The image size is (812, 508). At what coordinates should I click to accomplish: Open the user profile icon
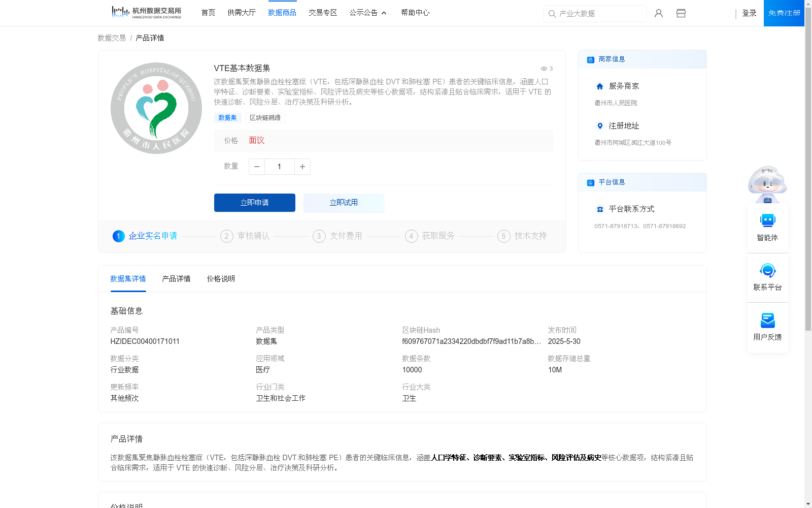click(x=659, y=13)
